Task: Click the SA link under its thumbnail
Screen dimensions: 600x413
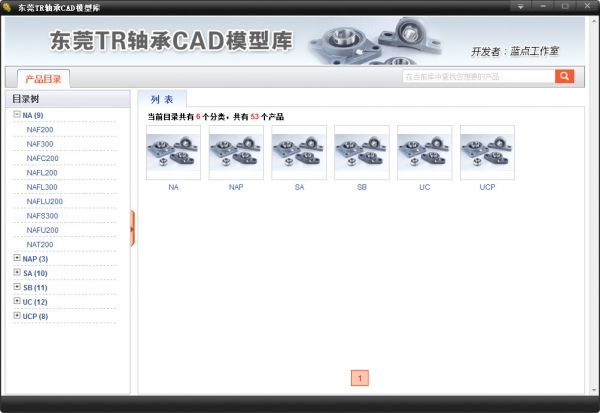Action: coord(299,187)
